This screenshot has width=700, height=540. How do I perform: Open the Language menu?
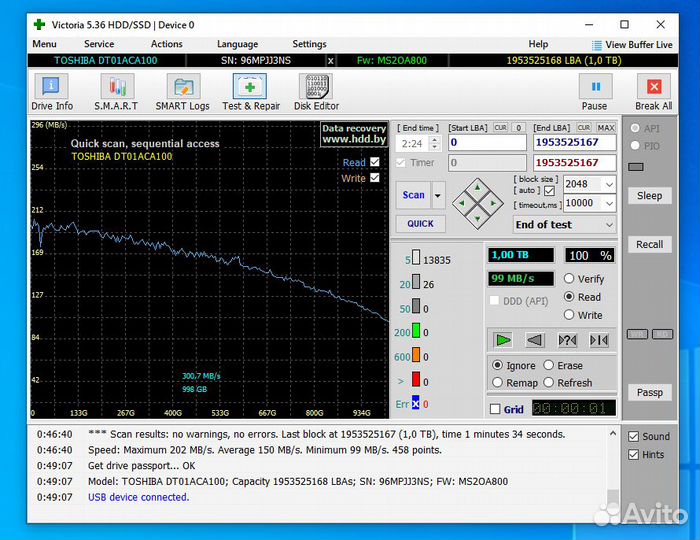237,44
